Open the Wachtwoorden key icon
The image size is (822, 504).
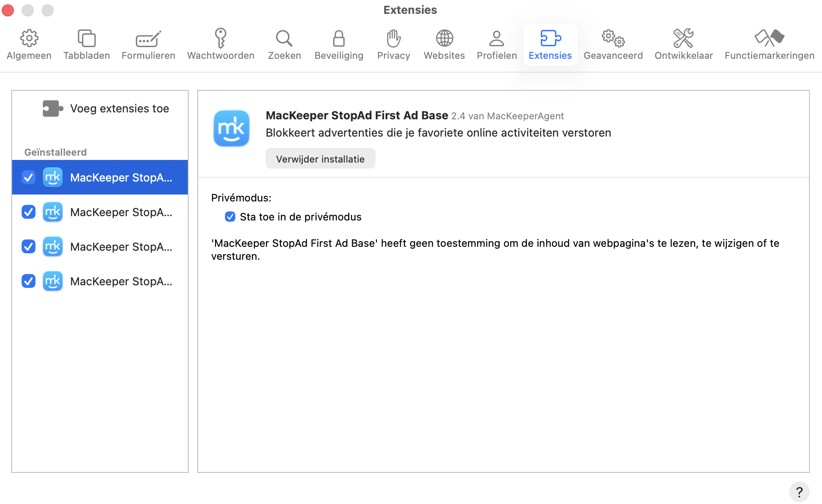click(220, 38)
